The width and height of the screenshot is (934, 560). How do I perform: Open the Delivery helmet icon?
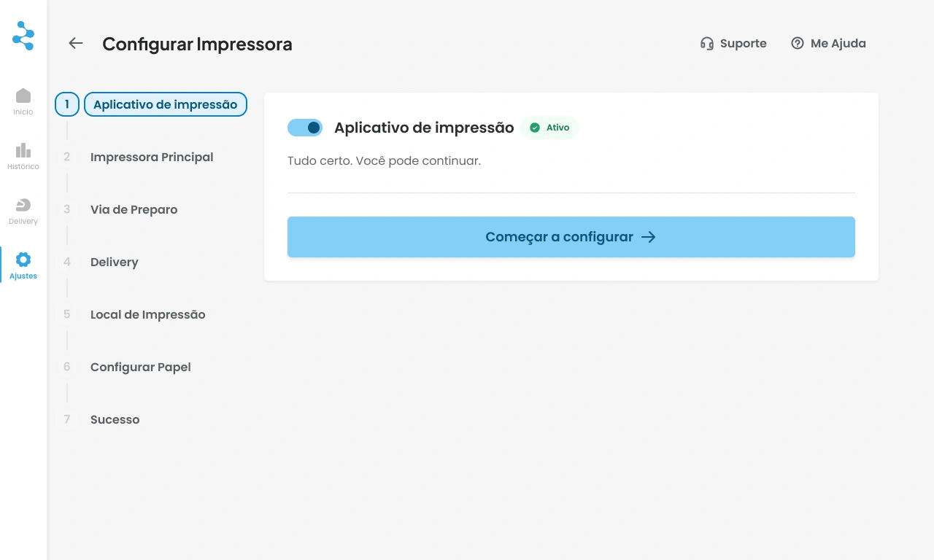pos(23,205)
